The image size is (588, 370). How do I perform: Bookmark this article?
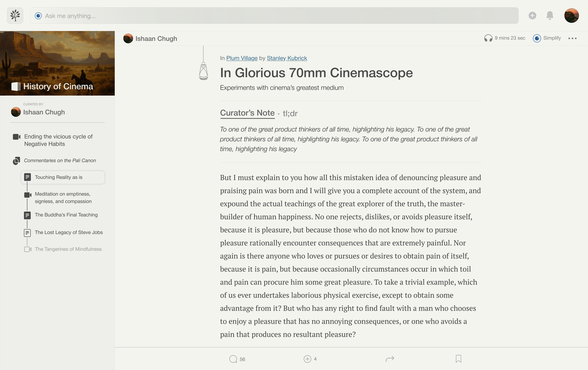pyautogui.click(x=459, y=359)
